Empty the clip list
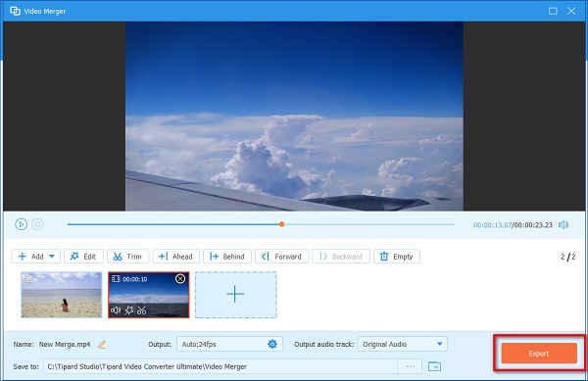This screenshot has width=588, height=381. pyautogui.click(x=397, y=257)
